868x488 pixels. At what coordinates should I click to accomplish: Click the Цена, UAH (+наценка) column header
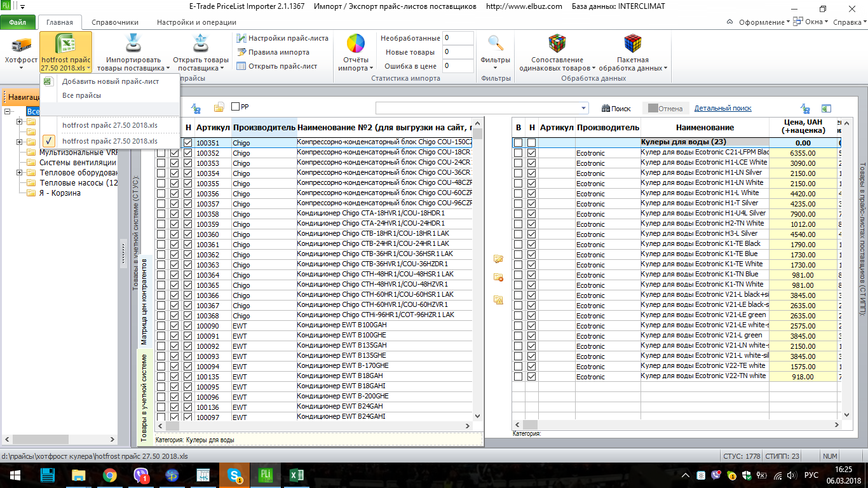pyautogui.click(x=804, y=126)
